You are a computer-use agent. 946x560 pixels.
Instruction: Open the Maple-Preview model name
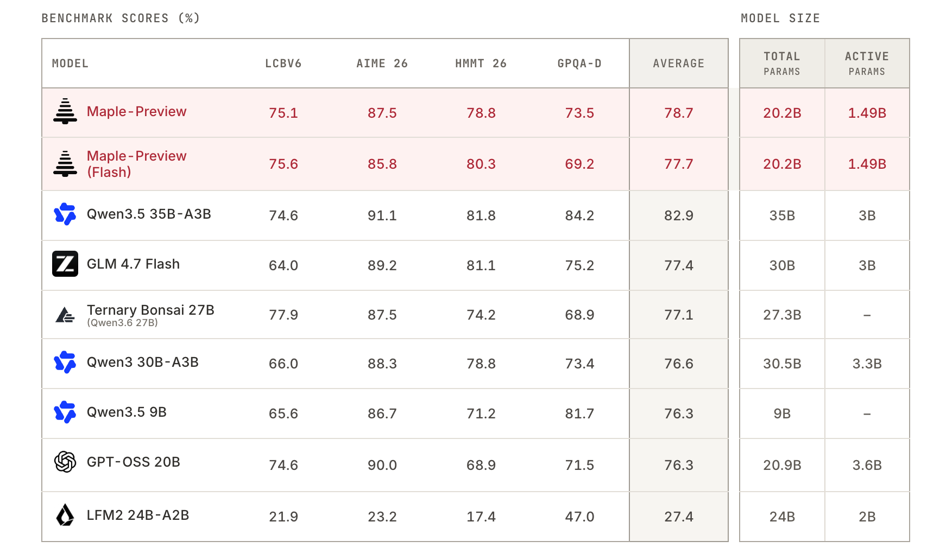[137, 111]
